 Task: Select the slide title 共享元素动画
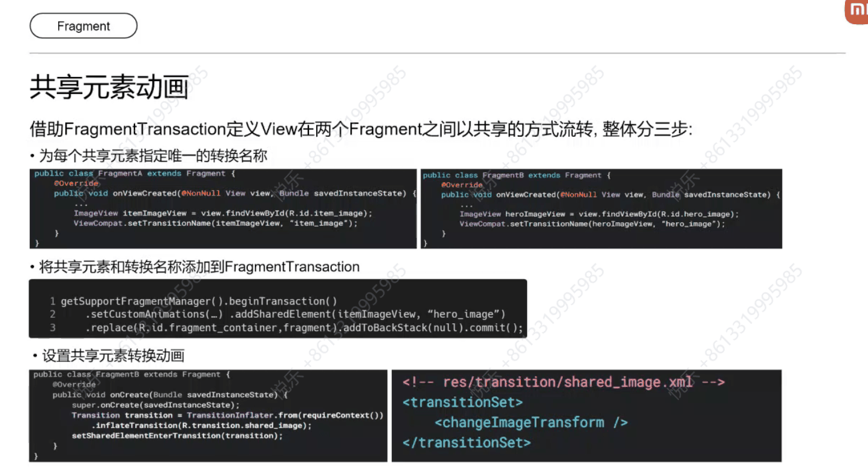(x=109, y=88)
